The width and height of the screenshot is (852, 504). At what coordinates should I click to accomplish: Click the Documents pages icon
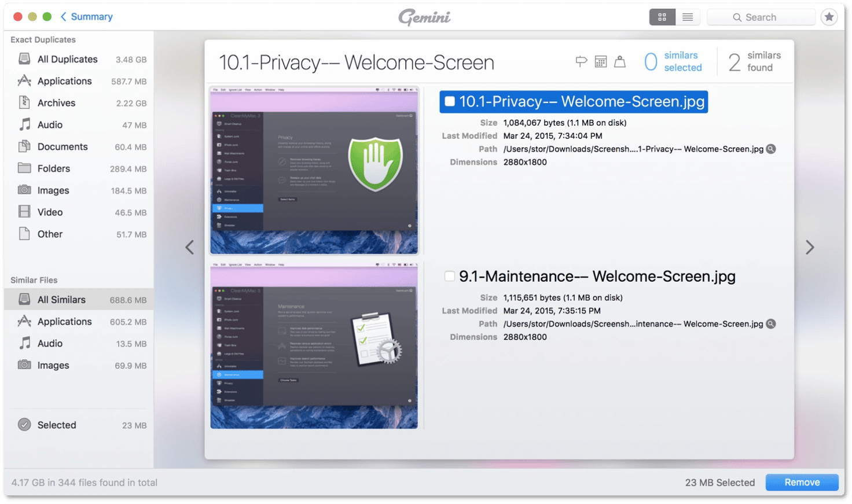pyautogui.click(x=24, y=146)
